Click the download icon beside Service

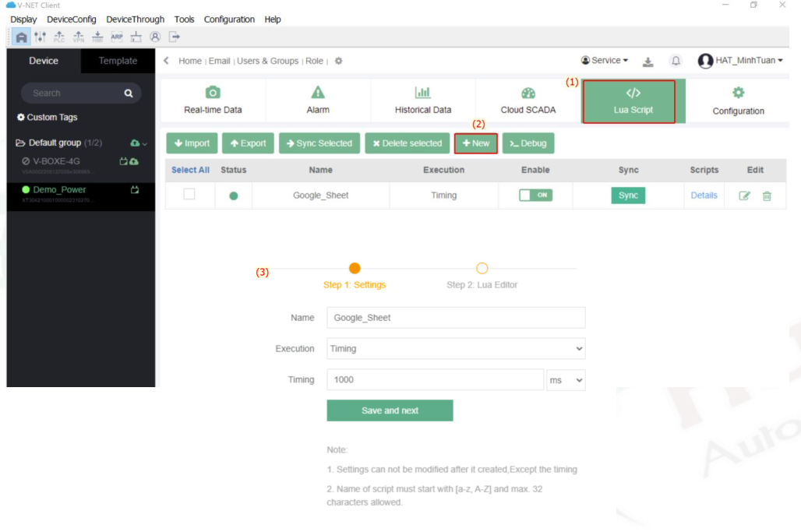(648, 62)
